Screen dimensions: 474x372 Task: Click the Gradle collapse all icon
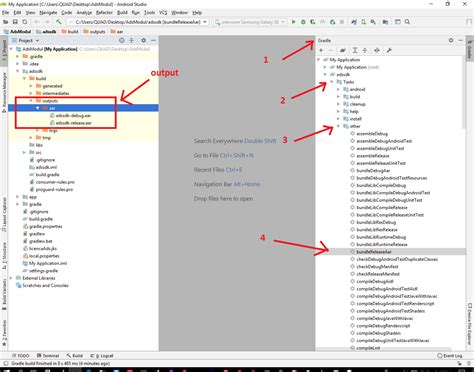(x=365, y=50)
